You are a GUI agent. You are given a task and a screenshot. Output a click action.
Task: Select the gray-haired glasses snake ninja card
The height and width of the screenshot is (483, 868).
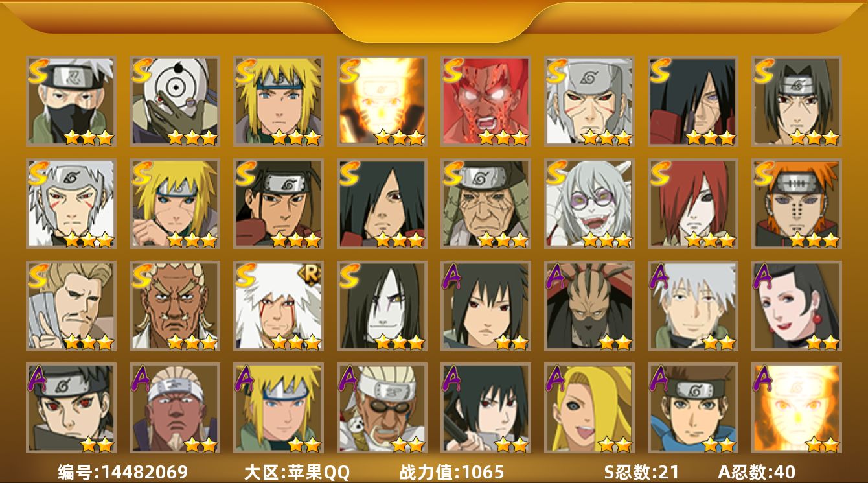coord(589,204)
